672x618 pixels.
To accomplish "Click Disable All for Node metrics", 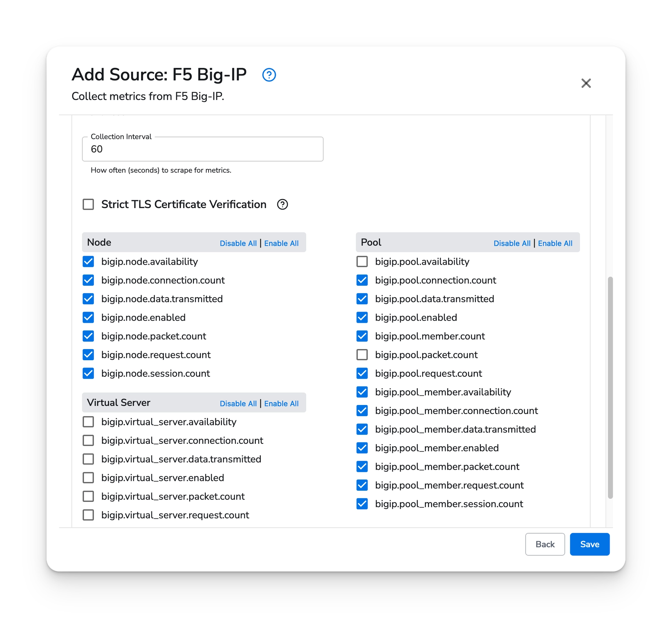I will click(x=238, y=243).
